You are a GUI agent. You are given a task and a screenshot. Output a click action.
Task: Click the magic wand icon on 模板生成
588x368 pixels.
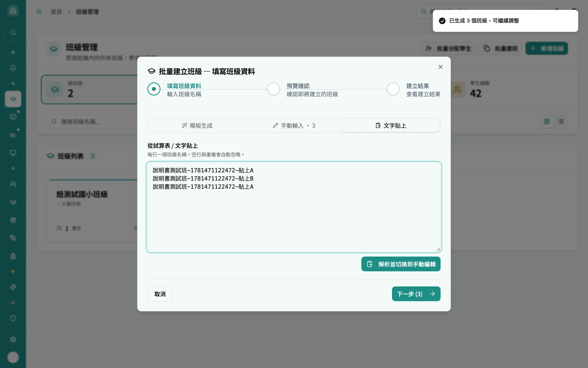click(x=184, y=126)
